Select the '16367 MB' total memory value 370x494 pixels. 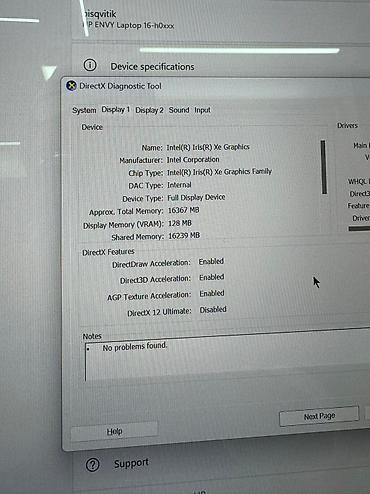(184, 210)
